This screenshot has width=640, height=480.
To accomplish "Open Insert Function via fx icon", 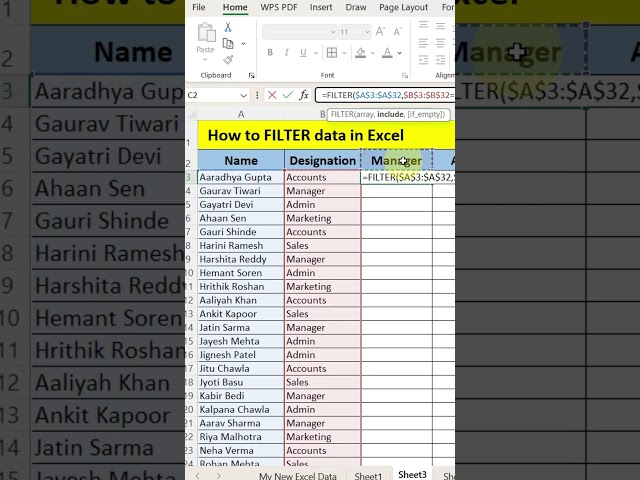I will (304, 95).
